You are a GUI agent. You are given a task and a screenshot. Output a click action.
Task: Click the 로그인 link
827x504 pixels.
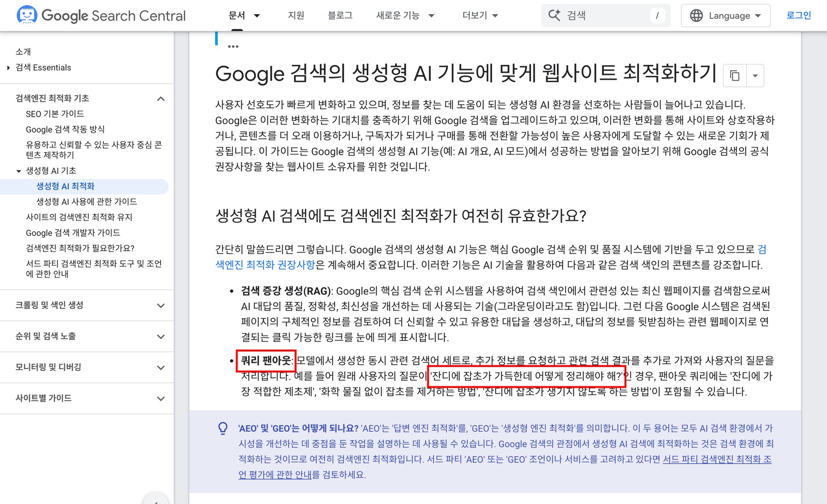coord(799,15)
